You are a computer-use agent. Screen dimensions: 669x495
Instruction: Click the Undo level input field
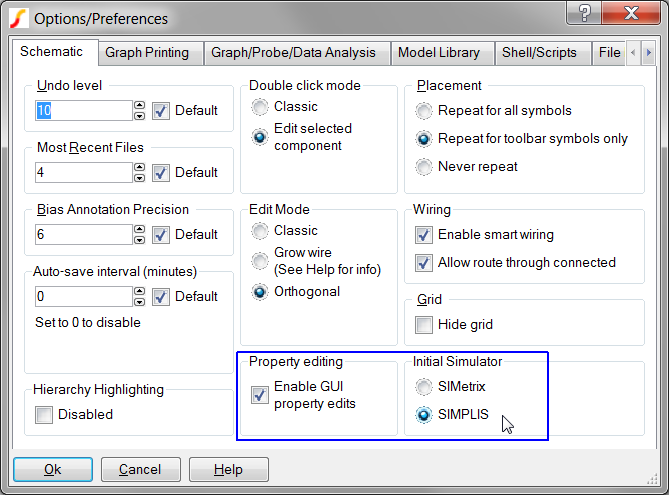[82, 111]
